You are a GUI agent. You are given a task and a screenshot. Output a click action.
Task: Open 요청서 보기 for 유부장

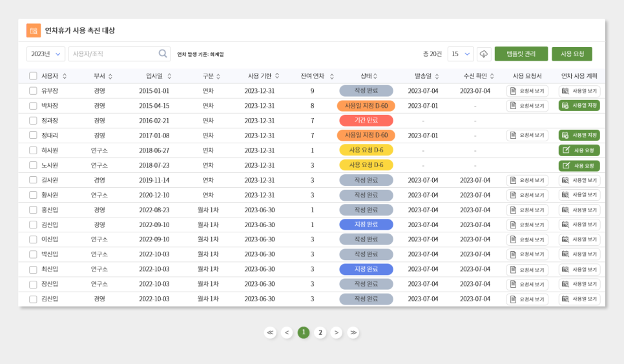(527, 91)
